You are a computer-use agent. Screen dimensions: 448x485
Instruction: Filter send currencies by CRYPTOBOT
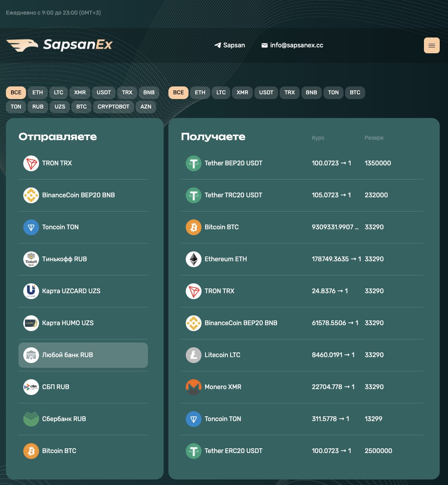114,107
